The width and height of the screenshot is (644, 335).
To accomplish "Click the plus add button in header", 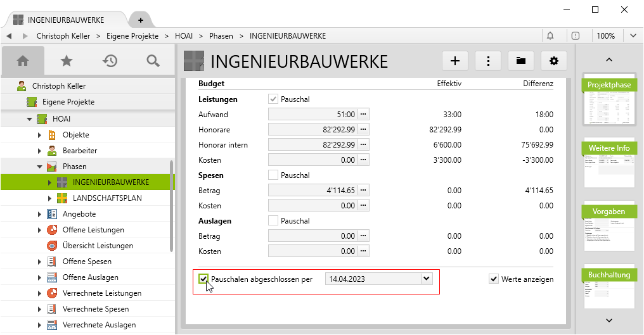I will (454, 61).
